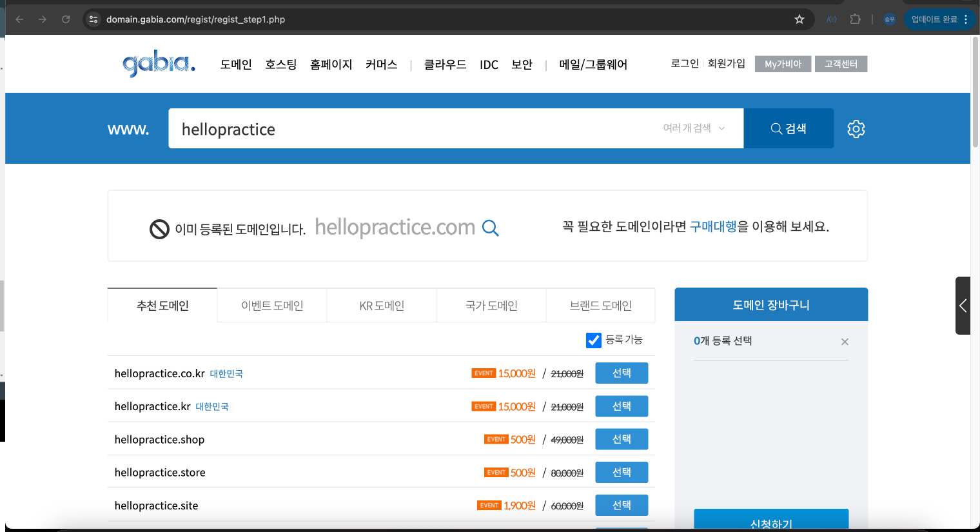Click the EVENT badge on hellopractice.kr row

pyautogui.click(x=484, y=406)
